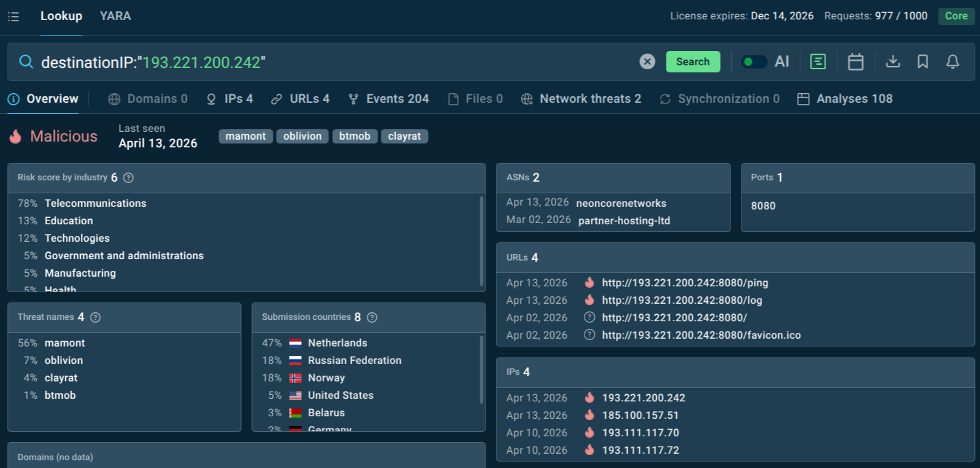Open the link http://193.221.200.242:8080/ping
This screenshot has width=980, height=468.
684,282
